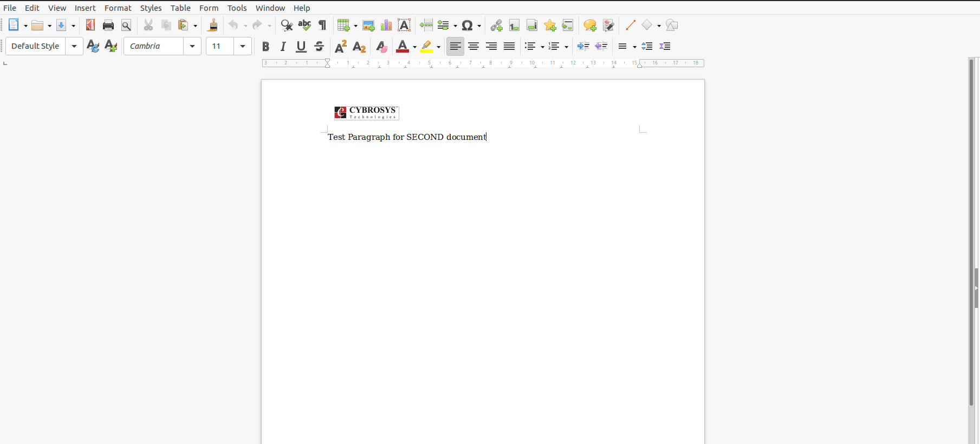This screenshot has width=980, height=444.
Task: Click the Omega special character icon
Action: click(x=468, y=25)
